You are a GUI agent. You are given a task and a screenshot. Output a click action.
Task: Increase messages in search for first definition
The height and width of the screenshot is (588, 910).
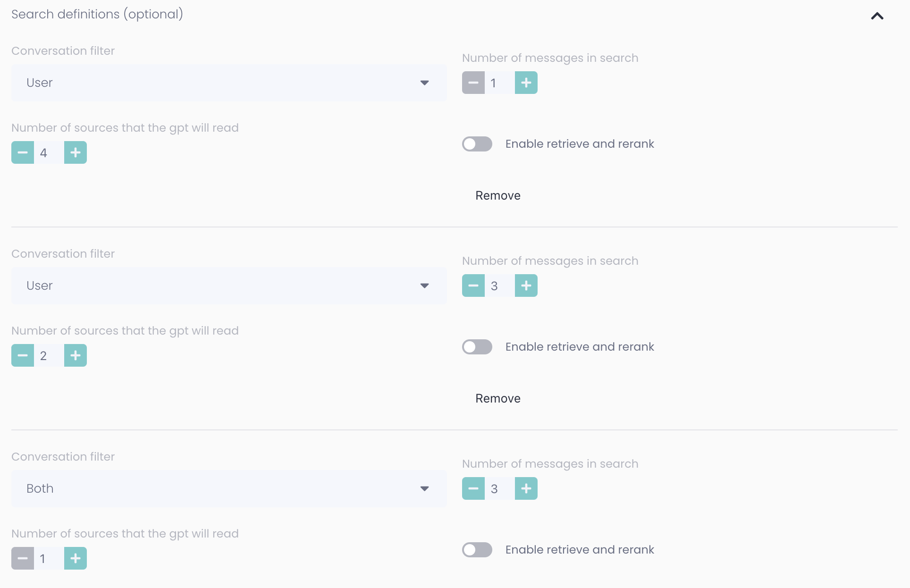tap(526, 83)
